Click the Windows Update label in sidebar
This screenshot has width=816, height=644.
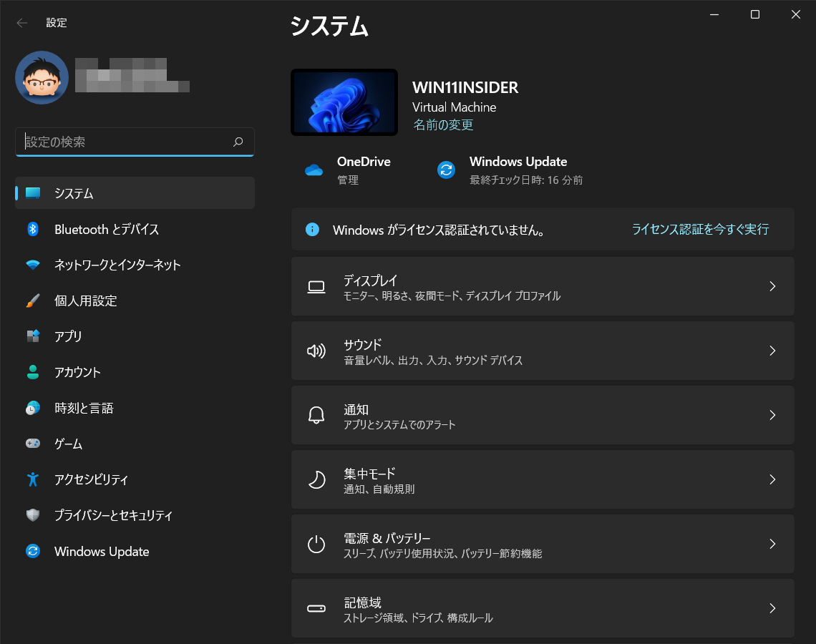click(x=102, y=552)
